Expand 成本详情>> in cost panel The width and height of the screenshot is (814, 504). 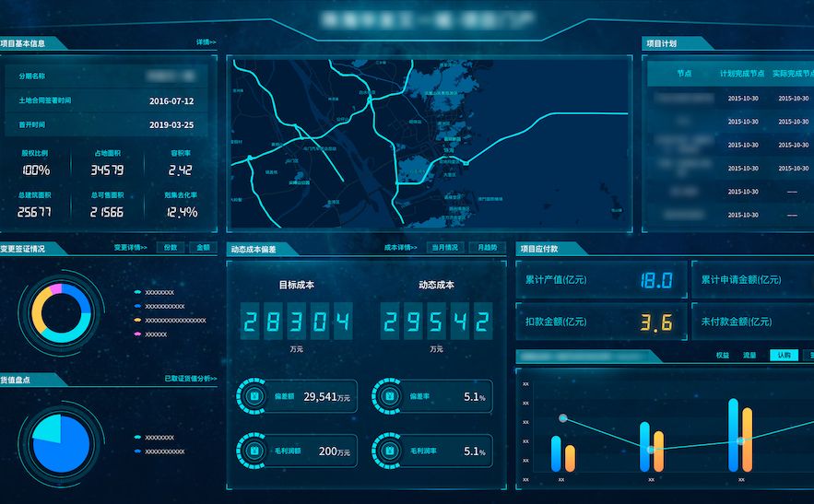pyautogui.click(x=402, y=248)
